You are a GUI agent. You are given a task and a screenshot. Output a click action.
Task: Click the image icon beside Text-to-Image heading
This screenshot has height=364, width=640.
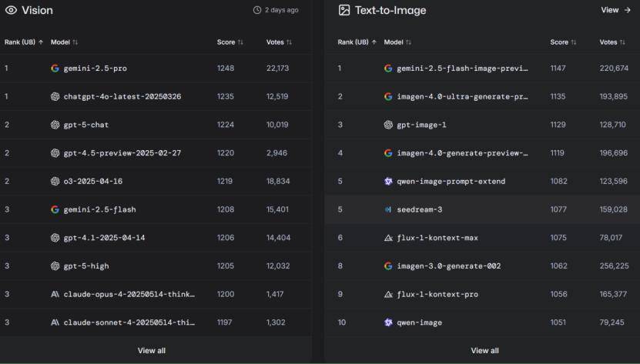pos(344,11)
